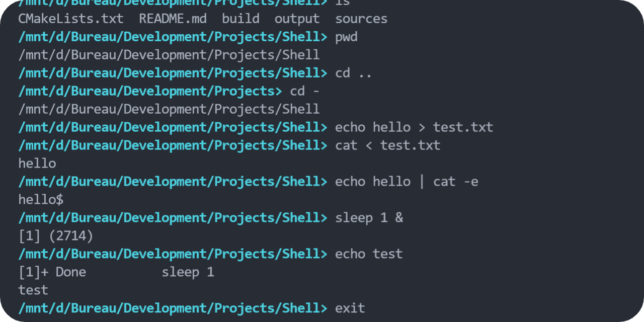Click the 'build' directory name
The width and height of the screenshot is (644, 322).
(241, 19)
